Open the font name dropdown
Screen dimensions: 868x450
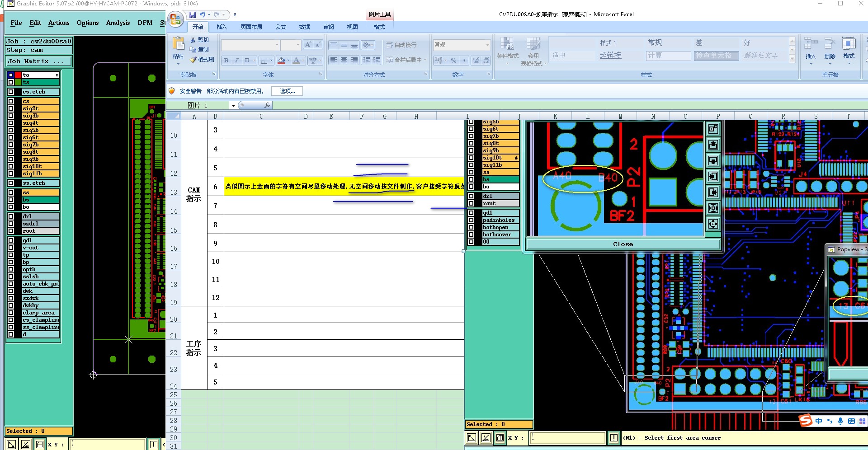277,45
